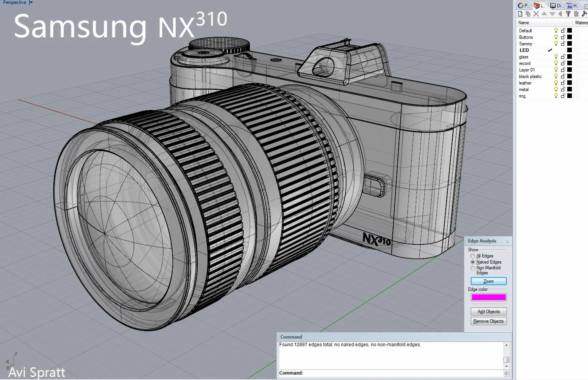
Task: Lock the glass layer via its padlock
Action: [563, 56]
